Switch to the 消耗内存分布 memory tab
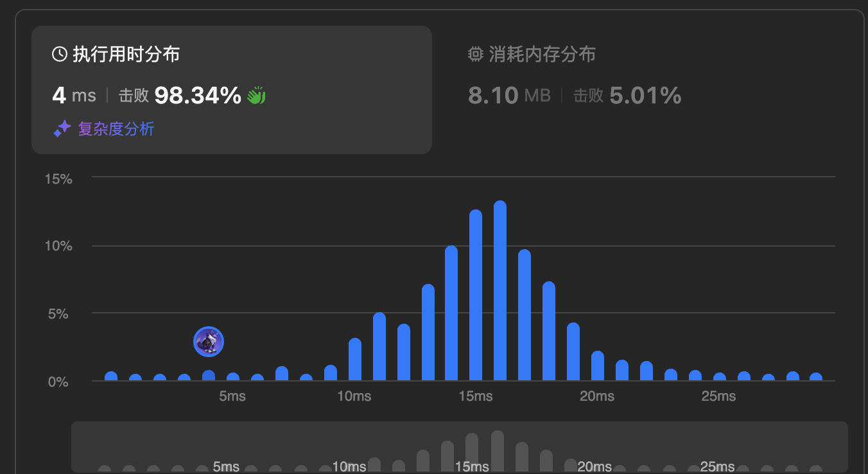Viewport: 868px width, 474px height. coord(541,55)
